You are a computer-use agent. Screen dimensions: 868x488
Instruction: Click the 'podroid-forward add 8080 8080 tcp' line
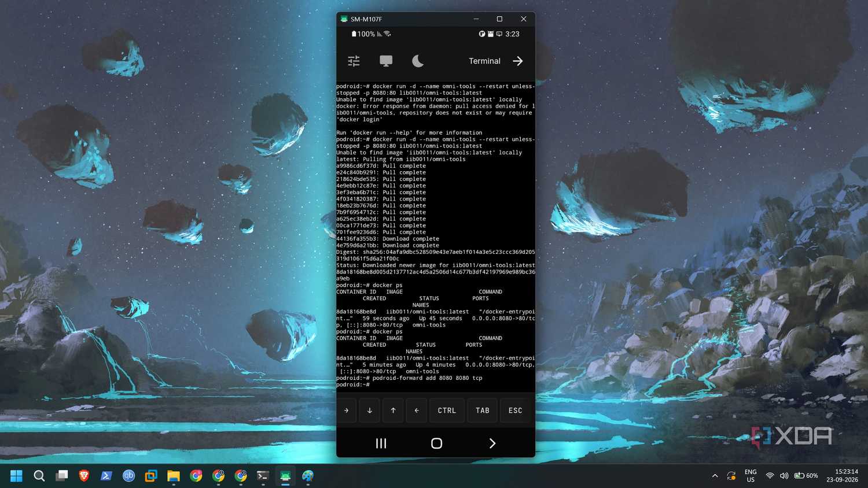(x=409, y=378)
